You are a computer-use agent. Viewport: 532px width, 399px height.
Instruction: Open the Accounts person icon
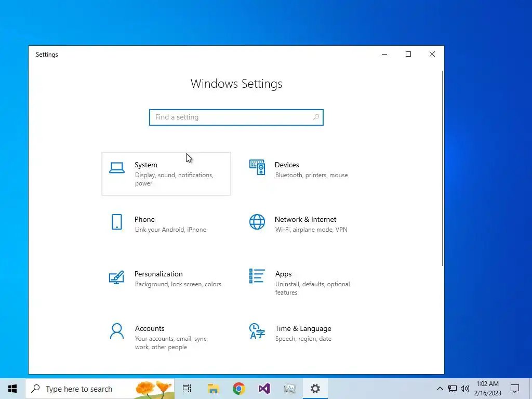[117, 331]
